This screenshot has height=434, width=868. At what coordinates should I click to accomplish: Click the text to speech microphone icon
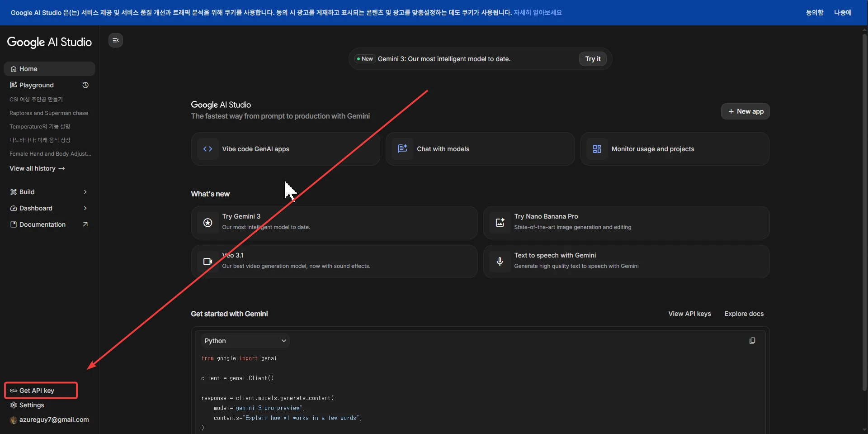pos(500,262)
